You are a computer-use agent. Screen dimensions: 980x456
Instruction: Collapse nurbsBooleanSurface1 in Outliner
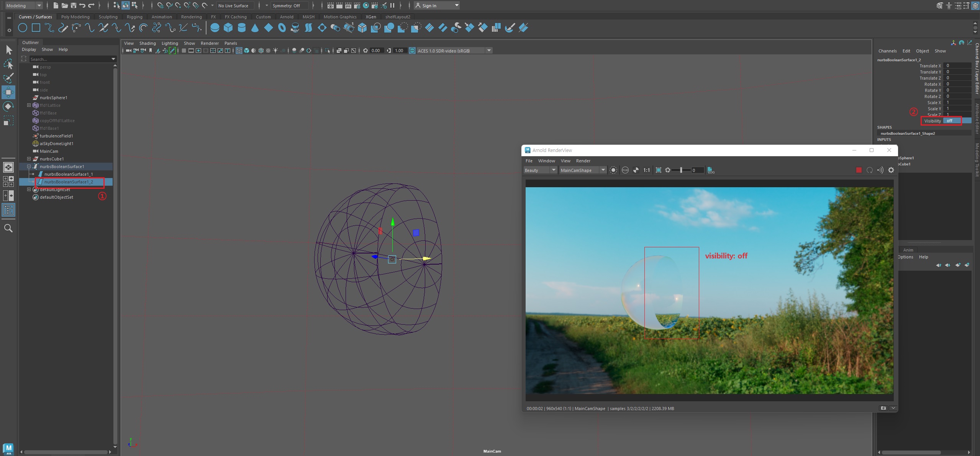pos(29,167)
